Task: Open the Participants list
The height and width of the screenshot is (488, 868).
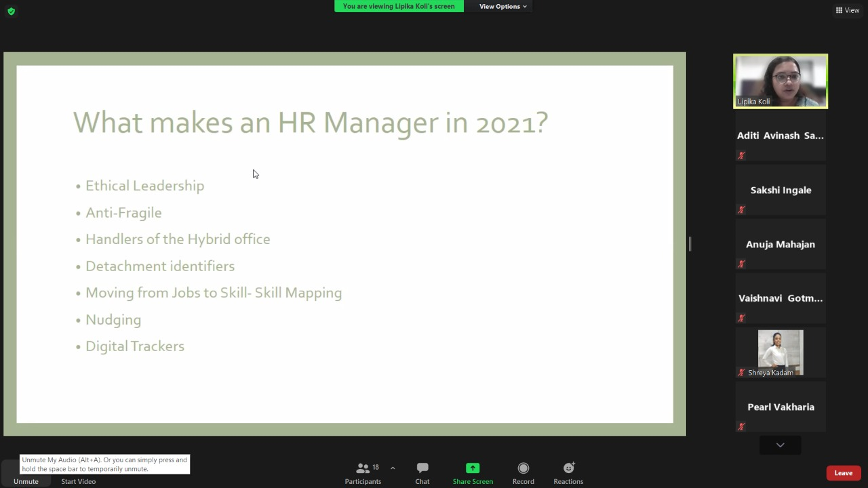Action: tap(363, 473)
